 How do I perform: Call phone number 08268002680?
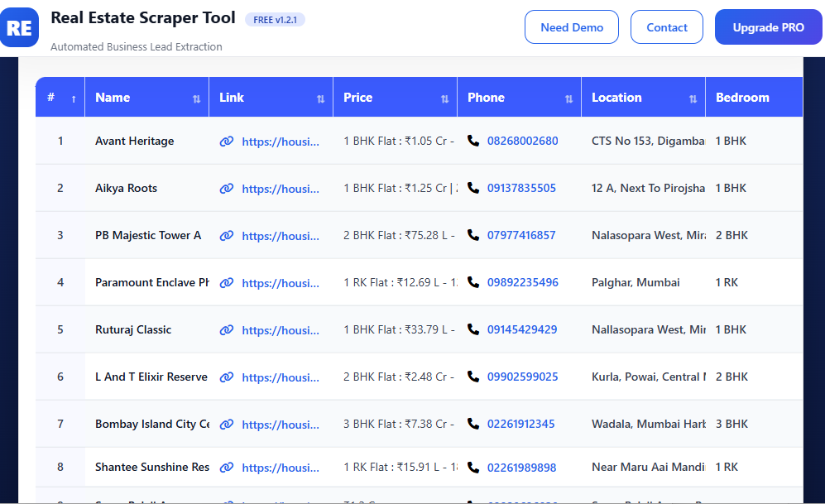point(522,142)
